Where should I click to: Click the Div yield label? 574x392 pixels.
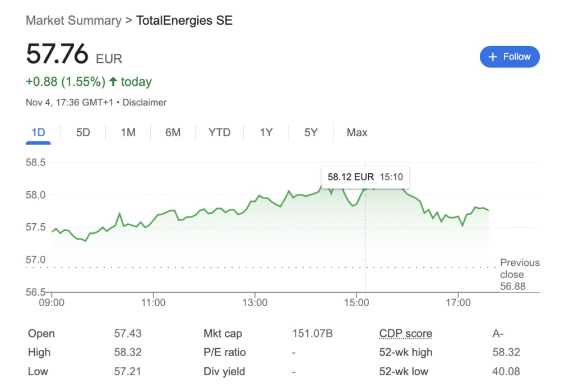tap(224, 371)
